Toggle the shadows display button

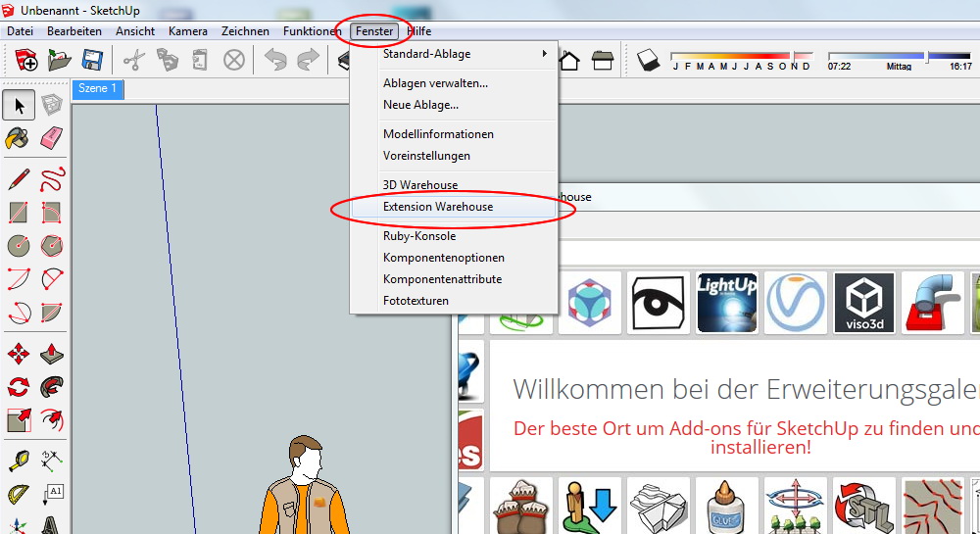point(648,61)
